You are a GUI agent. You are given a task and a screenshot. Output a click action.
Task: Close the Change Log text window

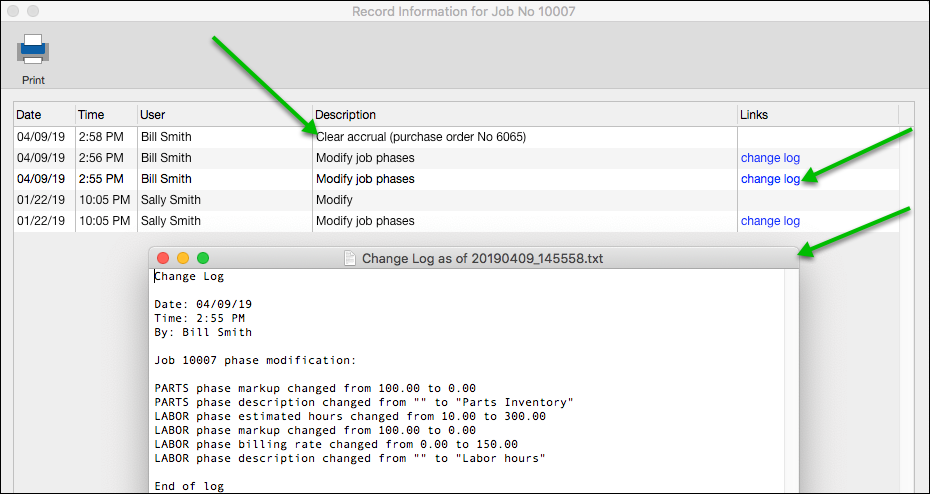click(x=164, y=258)
